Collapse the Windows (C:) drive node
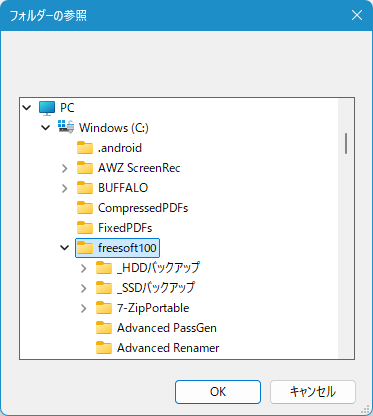Image resolution: width=373 pixels, height=416 pixels. [46, 128]
